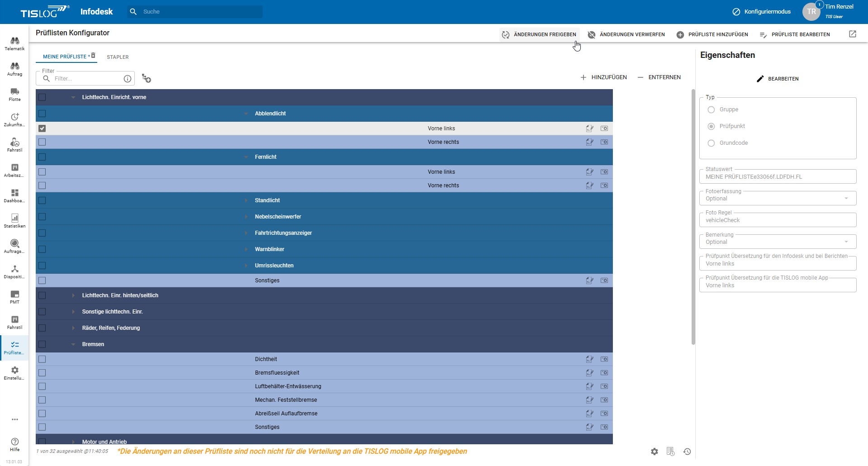Screen dimensions: 868x466
Task: Click camera icon in Abblendlicht Vorne rechts row
Action: (604, 142)
